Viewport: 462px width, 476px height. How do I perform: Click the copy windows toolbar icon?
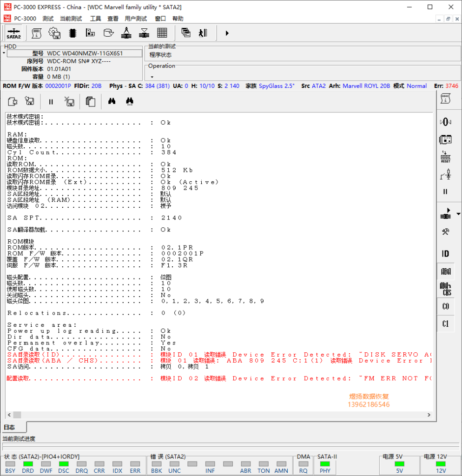186,33
